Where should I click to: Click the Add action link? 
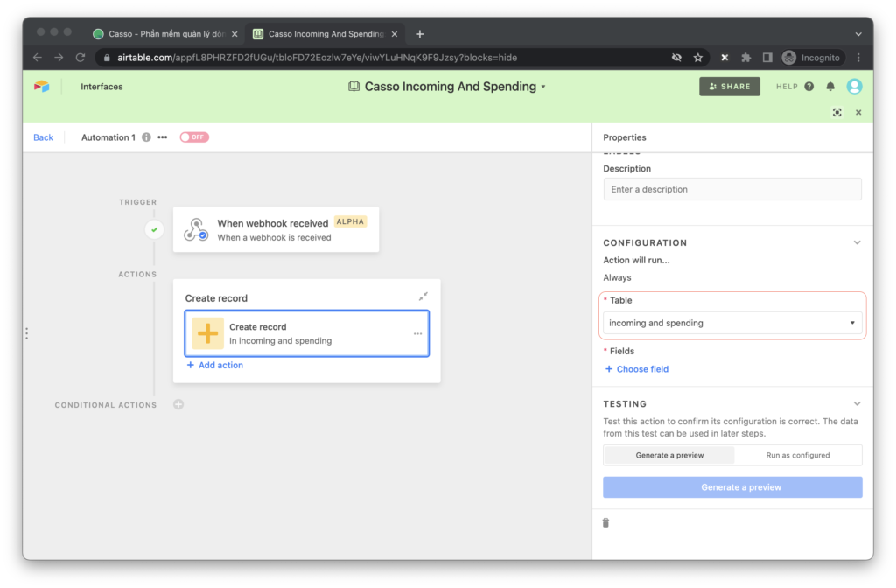click(215, 365)
